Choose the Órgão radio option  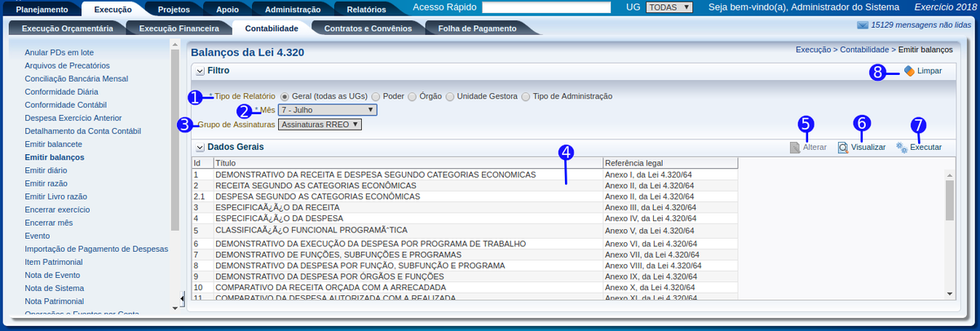coord(412,96)
